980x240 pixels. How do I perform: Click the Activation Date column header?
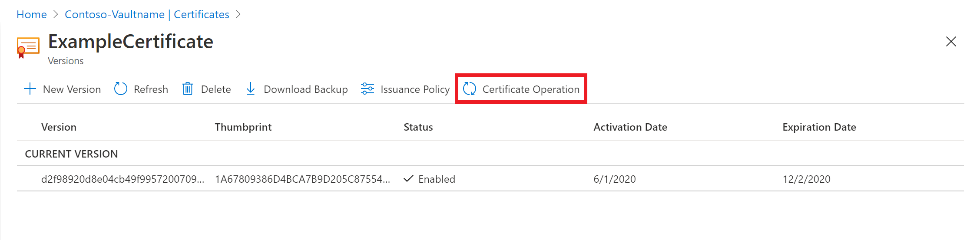[x=630, y=127]
